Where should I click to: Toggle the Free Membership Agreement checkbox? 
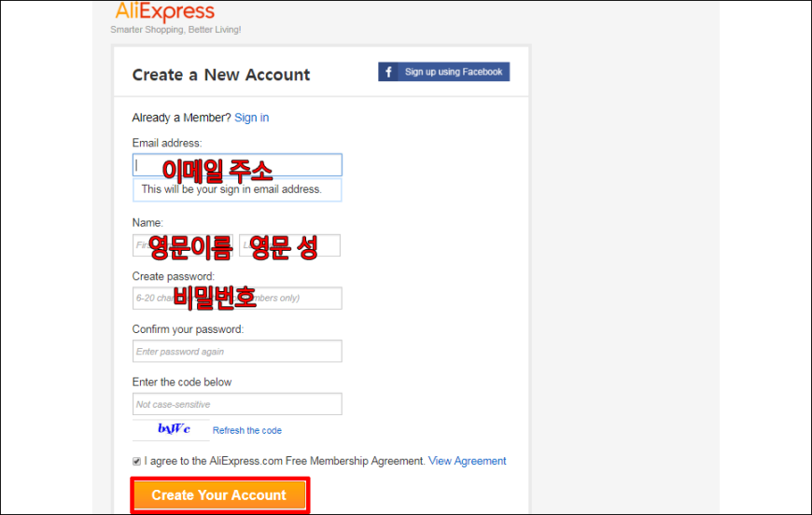pos(136,461)
